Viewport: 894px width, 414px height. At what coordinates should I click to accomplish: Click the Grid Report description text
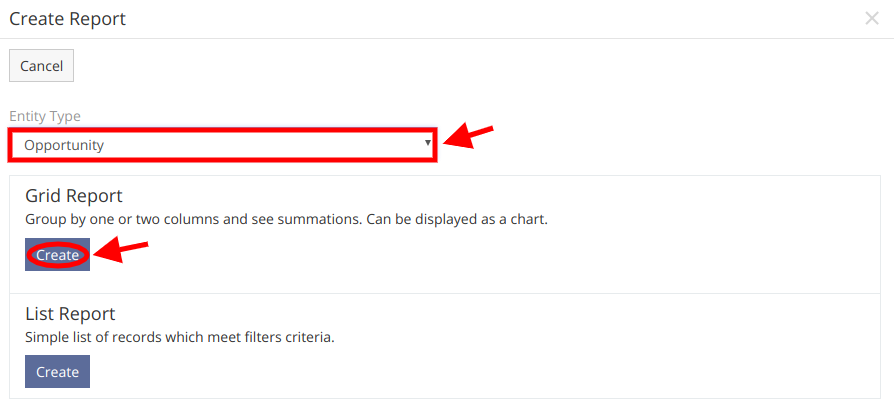click(286, 220)
